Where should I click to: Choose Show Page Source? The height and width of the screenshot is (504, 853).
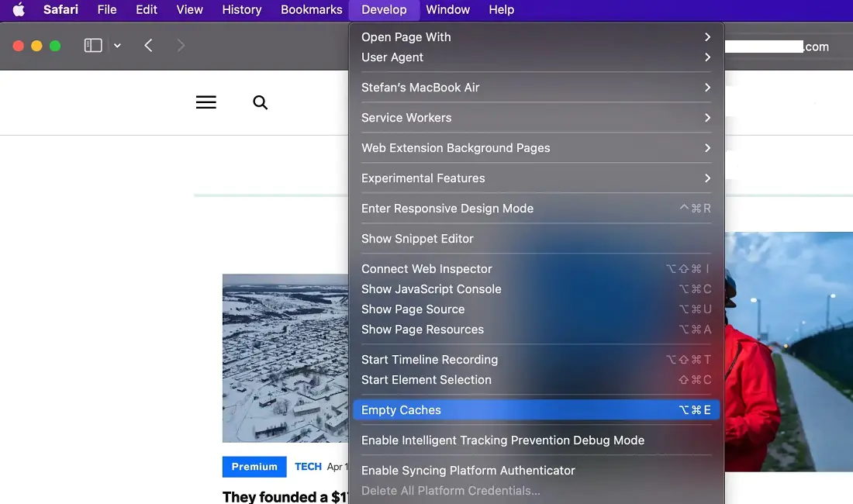536,309
